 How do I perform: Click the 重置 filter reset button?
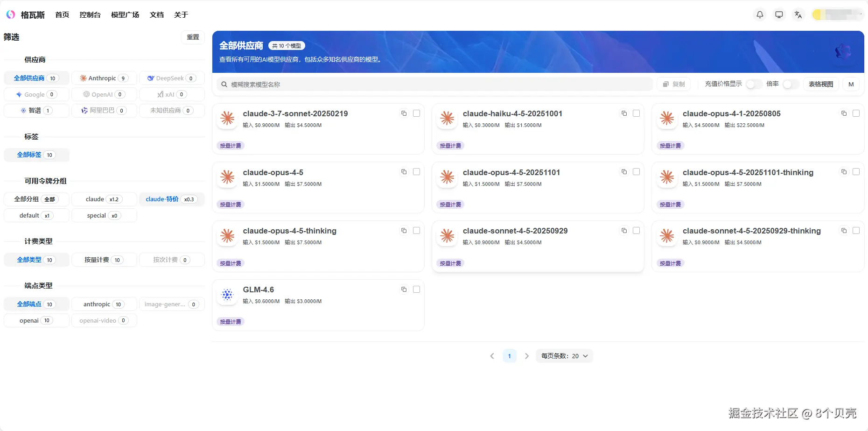coord(193,37)
